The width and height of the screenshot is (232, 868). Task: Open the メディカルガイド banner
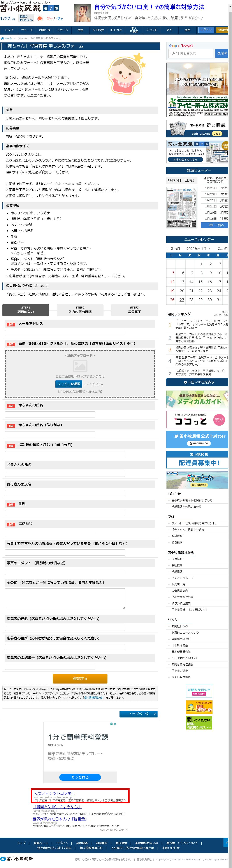[x=197, y=399]
